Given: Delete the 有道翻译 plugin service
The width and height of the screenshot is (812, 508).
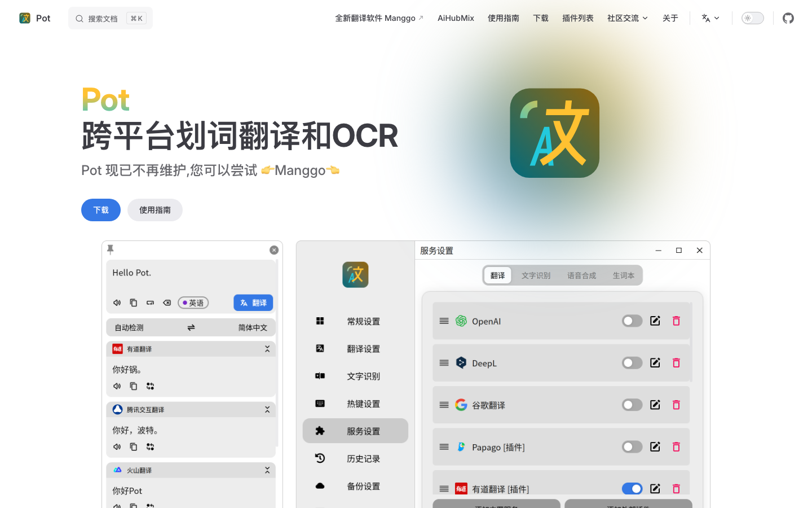Looking at the screenshot, I should pyautogui.click(x=676, y=489).
